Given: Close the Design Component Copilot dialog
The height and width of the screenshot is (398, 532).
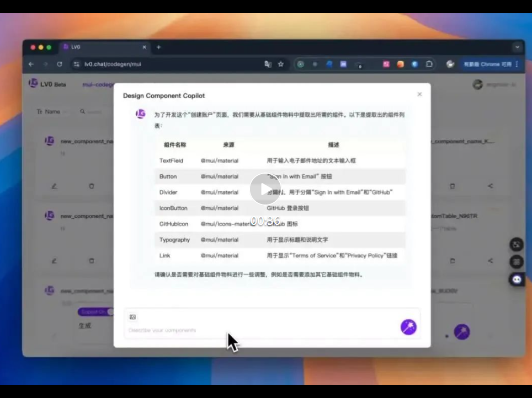Looking at the screenshot, I should (419, 94).
